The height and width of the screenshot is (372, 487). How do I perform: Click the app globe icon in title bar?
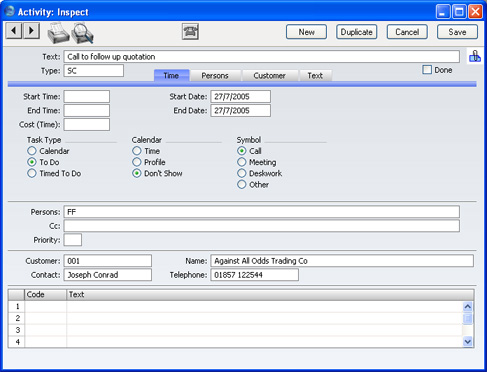tap(10, 11)
